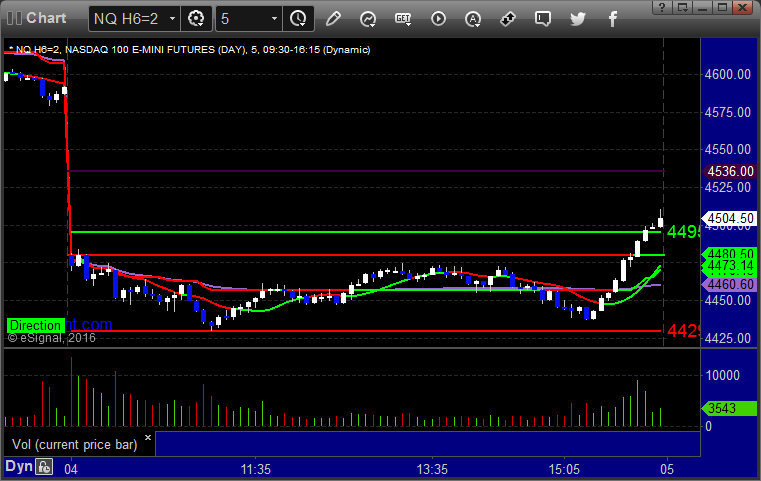Click the 13:35 time axis label
Viewport: 761px width, 481px height.
coord(432,469)
